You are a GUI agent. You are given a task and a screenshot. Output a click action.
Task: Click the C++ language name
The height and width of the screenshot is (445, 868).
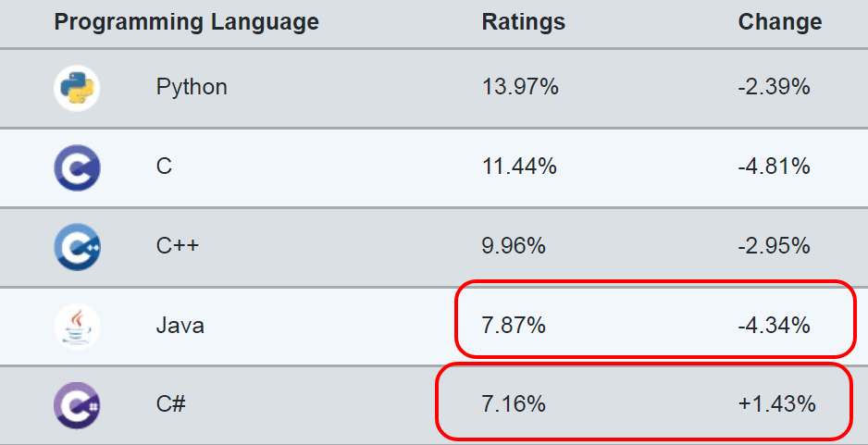pyautogui.click(x=178, y=247)
